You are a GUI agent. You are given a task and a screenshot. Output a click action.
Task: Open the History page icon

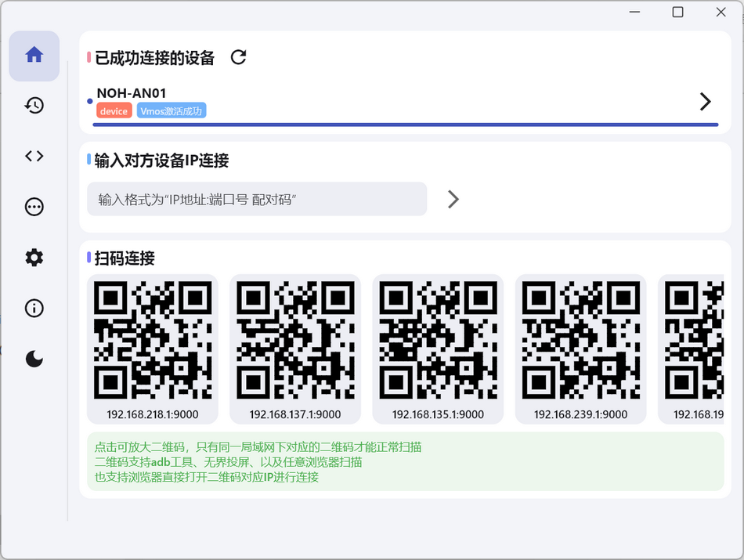(x=34, y=106)
